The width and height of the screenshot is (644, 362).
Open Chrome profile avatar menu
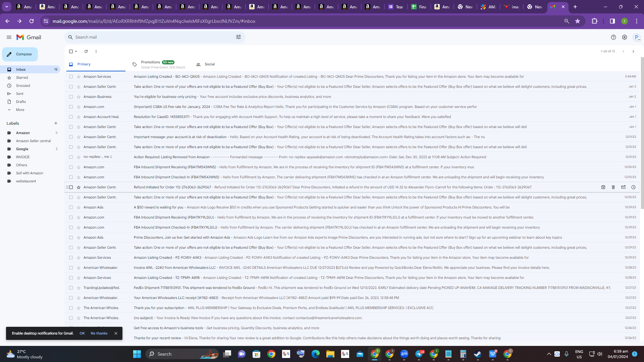(625, 21)
